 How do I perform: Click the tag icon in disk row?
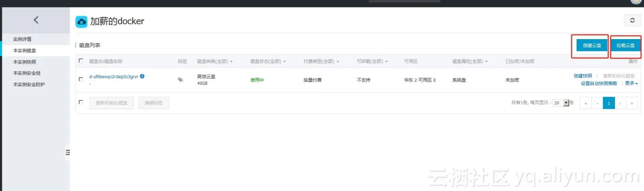pos(180,80)
